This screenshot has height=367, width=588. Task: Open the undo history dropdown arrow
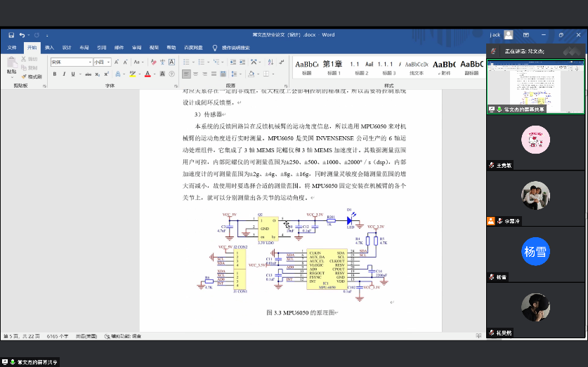[x=29, y=35]
